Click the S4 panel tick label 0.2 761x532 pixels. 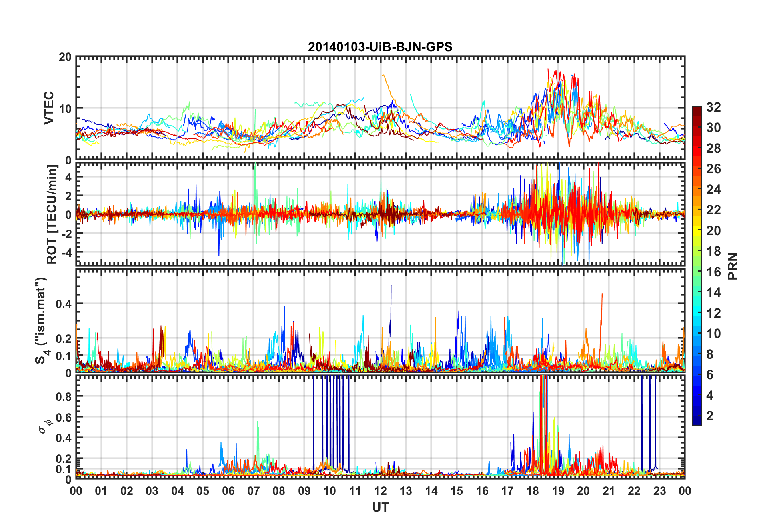click(64, 338)
